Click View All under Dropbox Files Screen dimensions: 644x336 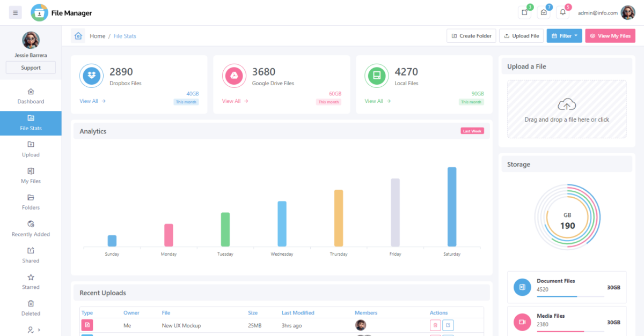(92, 101)
